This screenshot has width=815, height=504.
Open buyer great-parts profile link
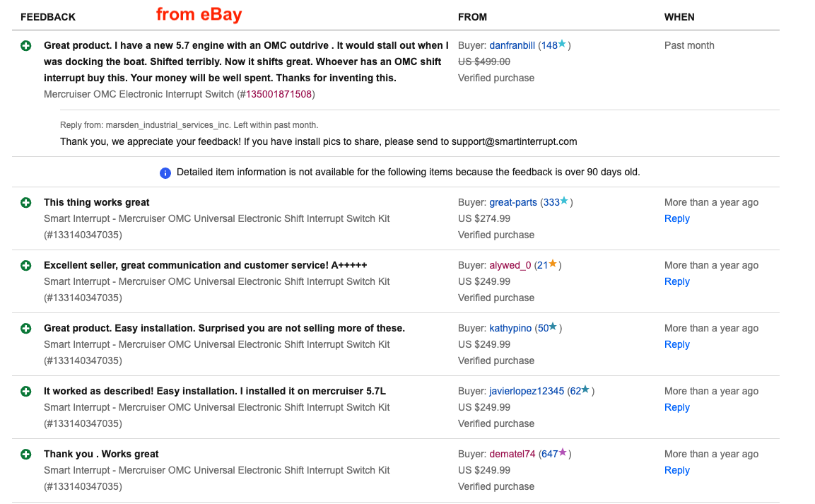click(x=513, y=203)
